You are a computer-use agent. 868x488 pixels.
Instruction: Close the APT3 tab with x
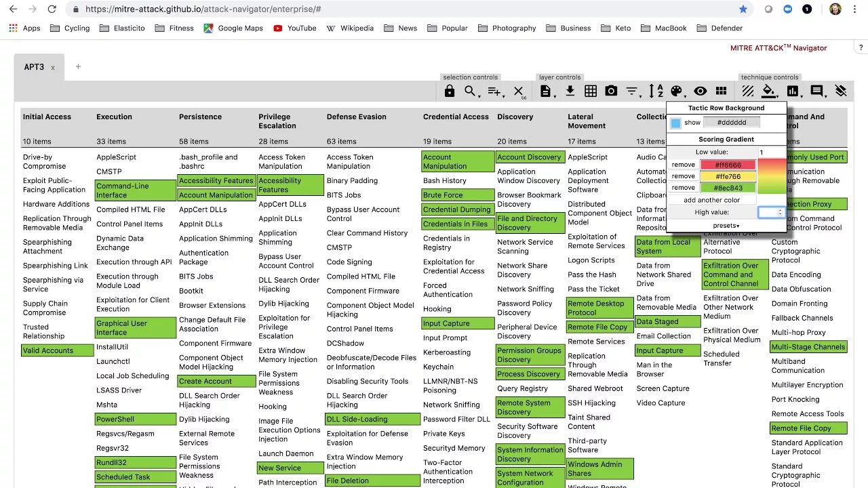[x=53, y=68]
